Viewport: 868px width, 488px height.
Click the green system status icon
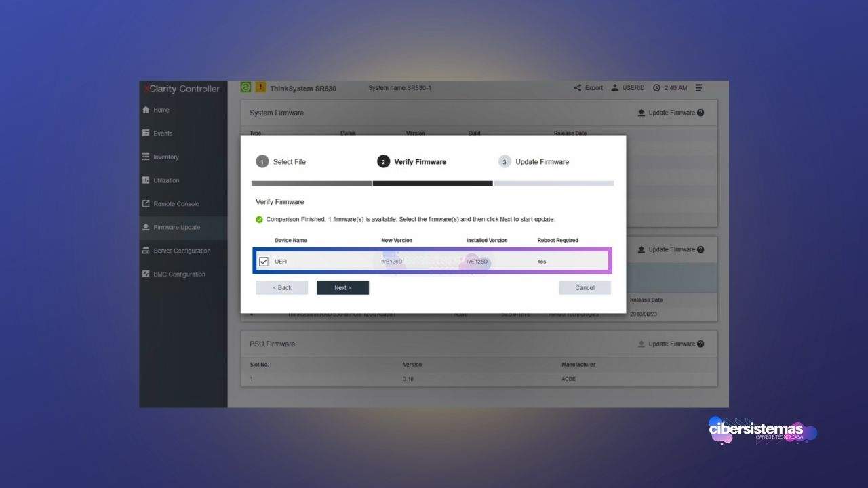click(245, 87)
